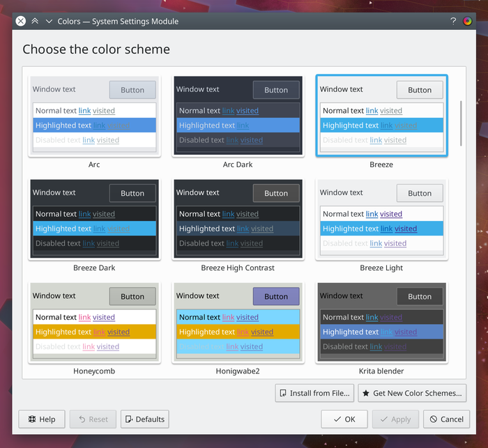Select the Arc color scheme
Screen dimensions: 488x448
pyautogui.click(x=94, y=116)
